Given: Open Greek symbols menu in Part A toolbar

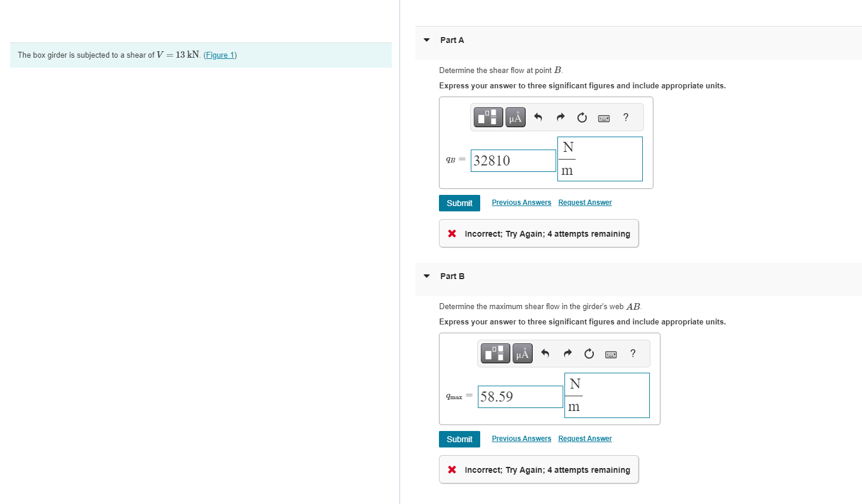Looking at the screenshot, I should click(516, 117).
